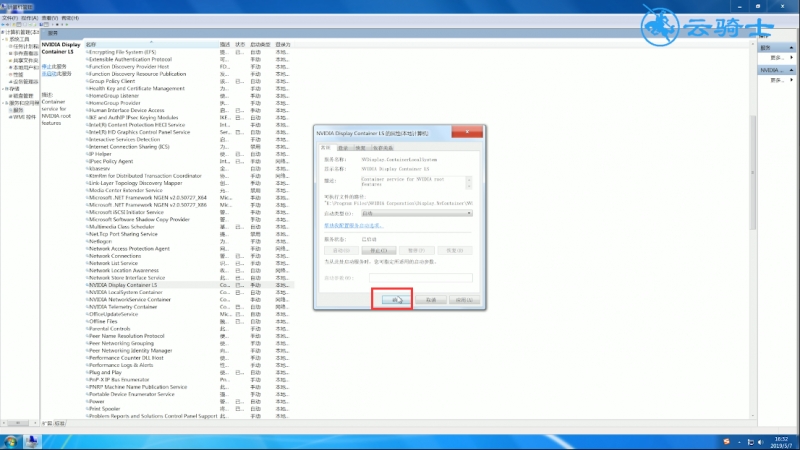800x450 pixels.
Task: Switch to the 恢复 tab in the dialog
Action: pyautogui.click(x=361, y=148)
